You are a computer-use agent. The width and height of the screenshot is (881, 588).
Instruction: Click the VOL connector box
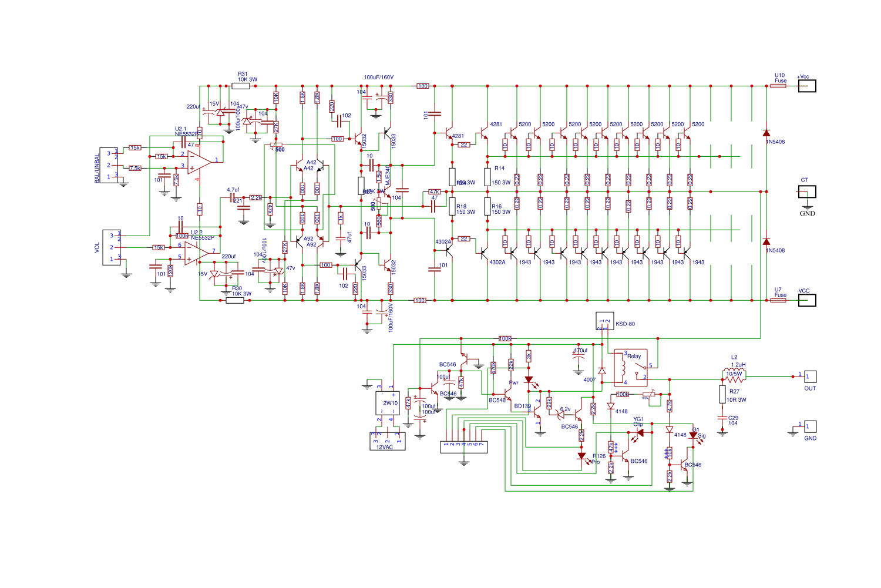point(112,247)
